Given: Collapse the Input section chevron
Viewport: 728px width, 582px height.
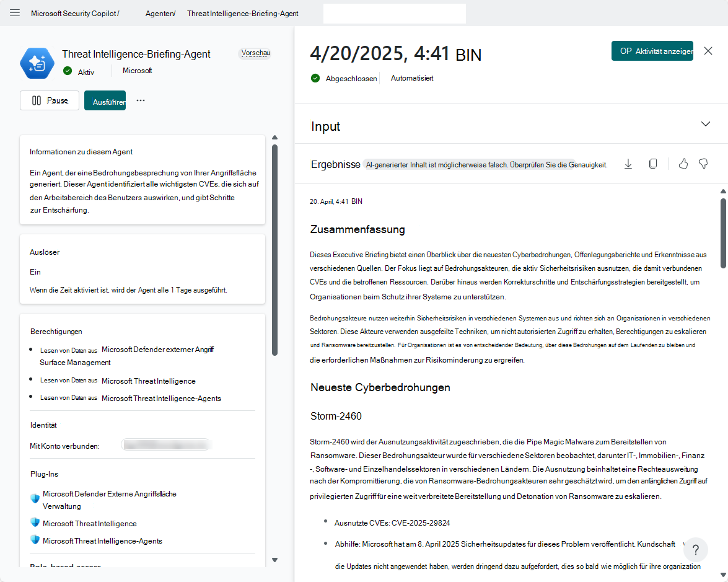Looking at the screenshot, I should click(x=706, y=124).
